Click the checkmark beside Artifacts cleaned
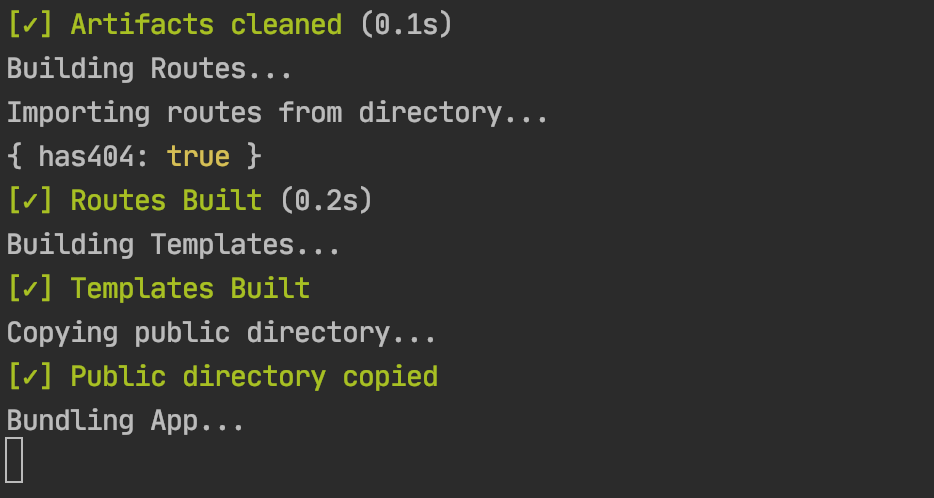 coord(30,25)
